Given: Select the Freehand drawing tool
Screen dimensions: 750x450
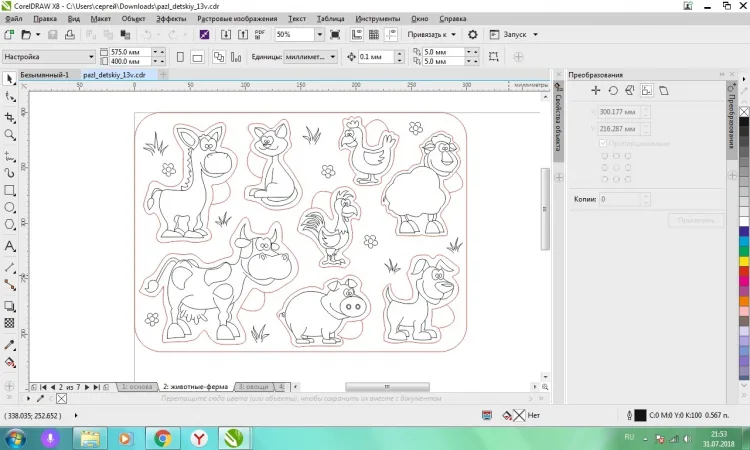Looking at the screenshot, I should point(10,156).
